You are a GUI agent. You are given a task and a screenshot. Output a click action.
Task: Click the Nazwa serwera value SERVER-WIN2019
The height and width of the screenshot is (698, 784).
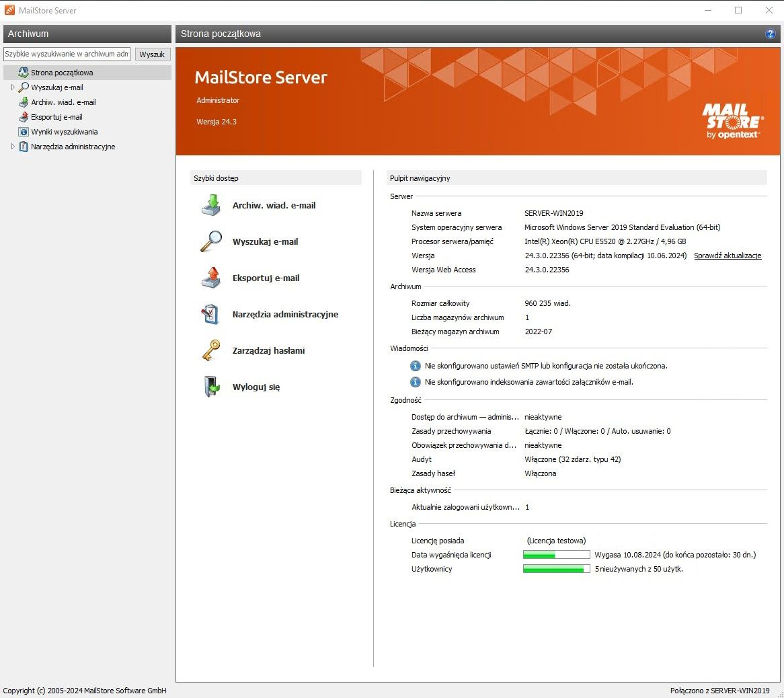(x=553, y=213)
